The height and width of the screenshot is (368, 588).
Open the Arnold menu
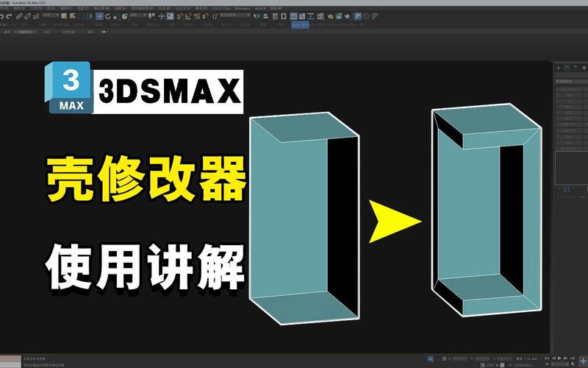point(260,8)
